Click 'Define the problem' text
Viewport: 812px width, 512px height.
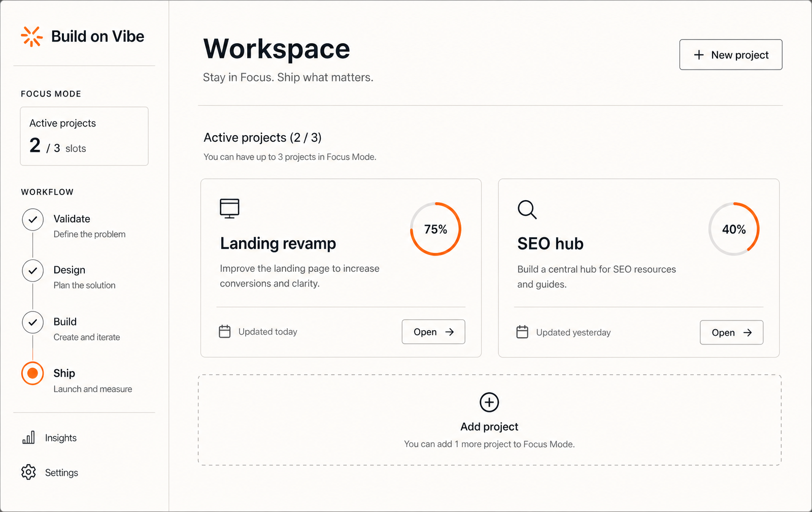click(x=89, y=234)
